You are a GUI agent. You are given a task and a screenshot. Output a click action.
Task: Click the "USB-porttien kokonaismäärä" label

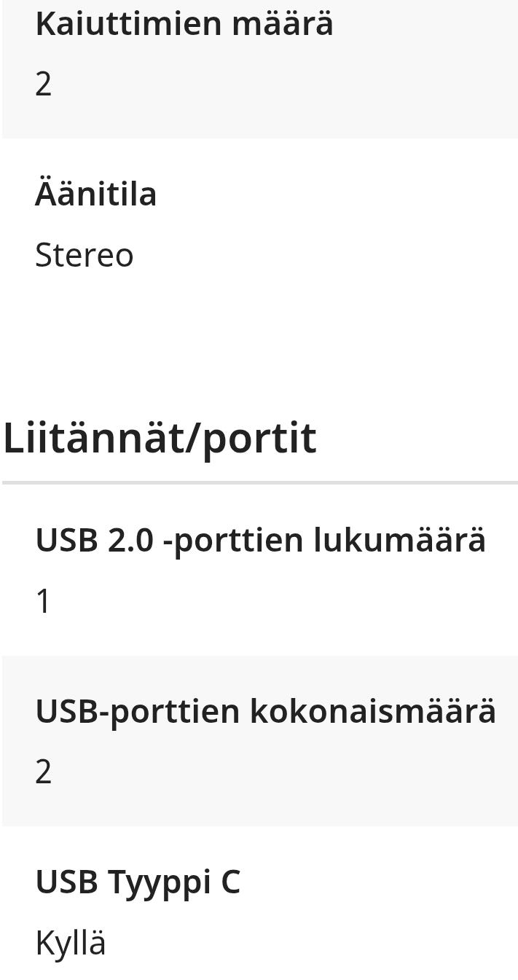pyautogui.click(x=265, y=711)
